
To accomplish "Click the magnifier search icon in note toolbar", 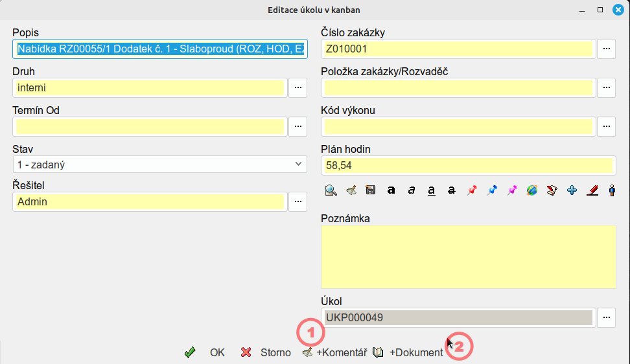I will coord(331,190).
